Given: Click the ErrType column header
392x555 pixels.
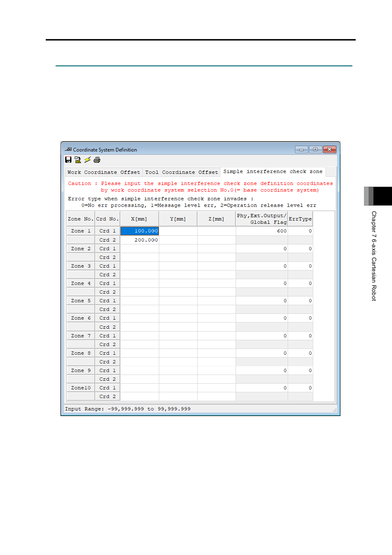Looking at the screenshot, I should pyautogui.click(x=300, y=219).
